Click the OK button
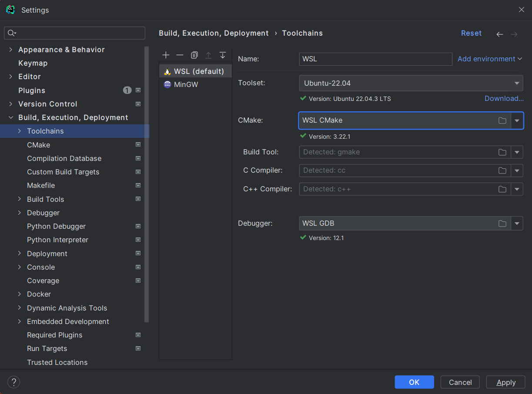 tap(414, 382)
